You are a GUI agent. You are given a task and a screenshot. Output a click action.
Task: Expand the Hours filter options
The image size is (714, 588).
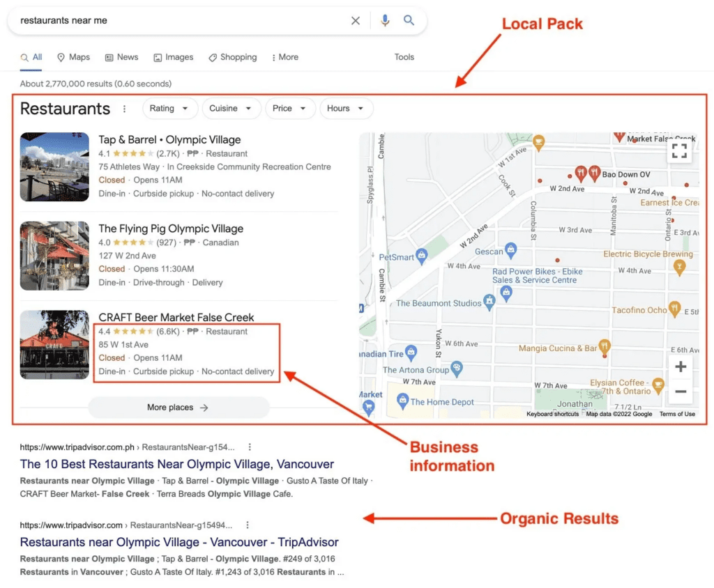click(x=346, y=109)
